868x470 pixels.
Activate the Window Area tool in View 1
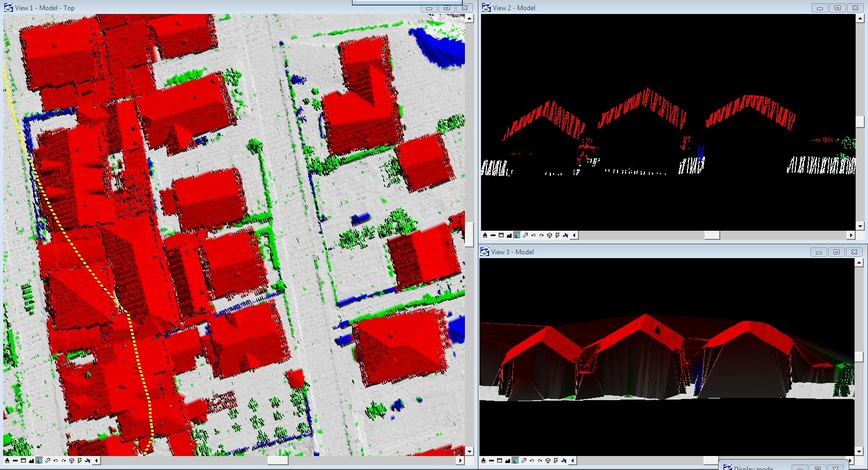click(x=23, y=460)
